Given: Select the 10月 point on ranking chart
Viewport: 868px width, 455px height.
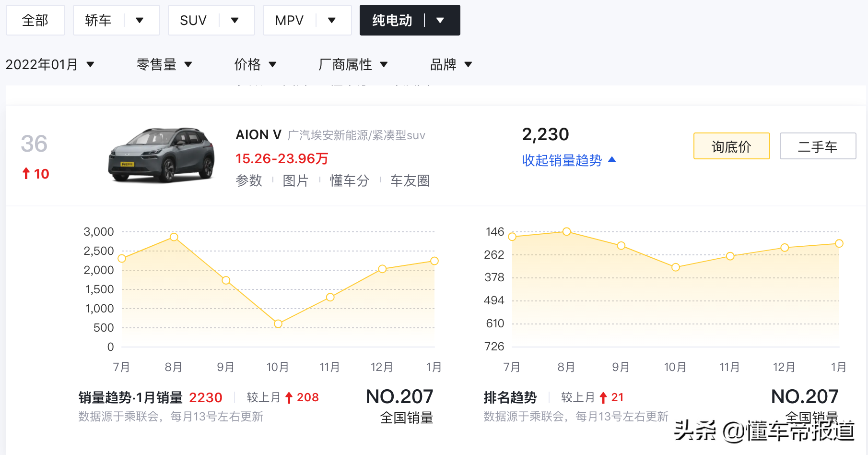Looking at the screenshot, I should coord(676,267).
